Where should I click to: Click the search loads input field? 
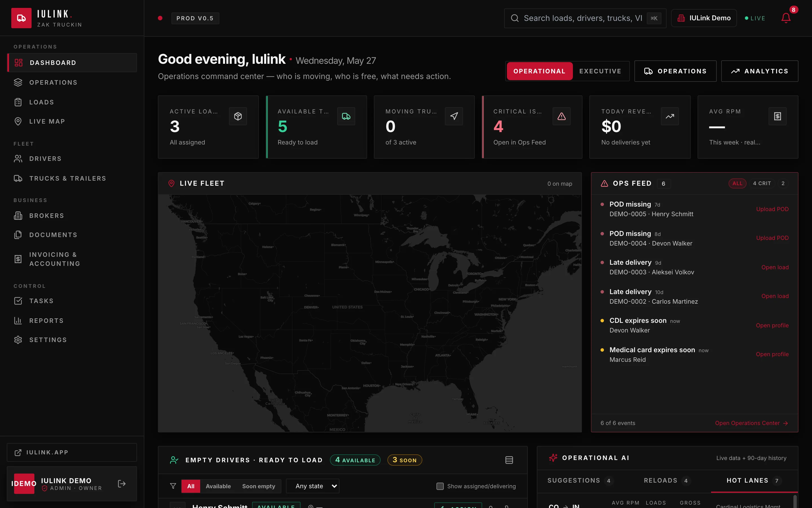click(x=585, y=18)
